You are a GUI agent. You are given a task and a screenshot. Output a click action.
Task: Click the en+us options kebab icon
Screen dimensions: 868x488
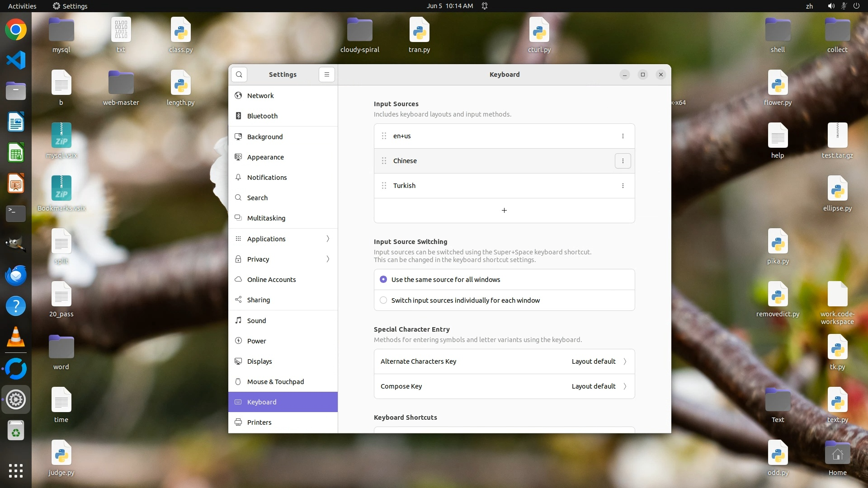tap(623, 136)
